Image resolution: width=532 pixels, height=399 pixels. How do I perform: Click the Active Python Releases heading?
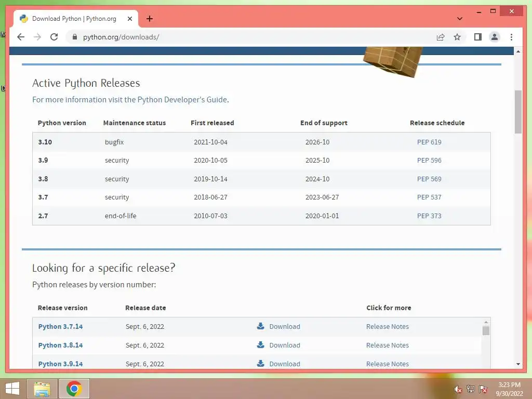coord(86,83)
